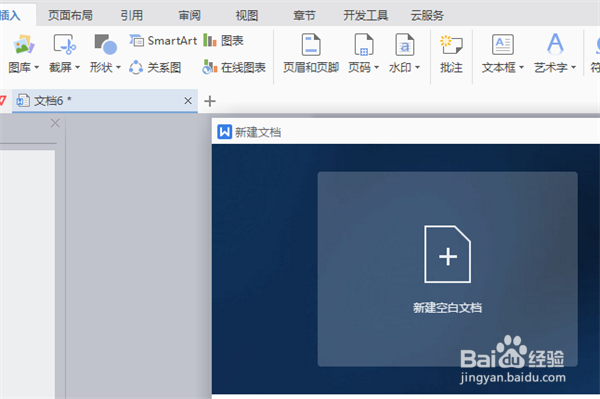Click the 截屏 screenshot icon
600x399 pixels.
tap(64, 44)
